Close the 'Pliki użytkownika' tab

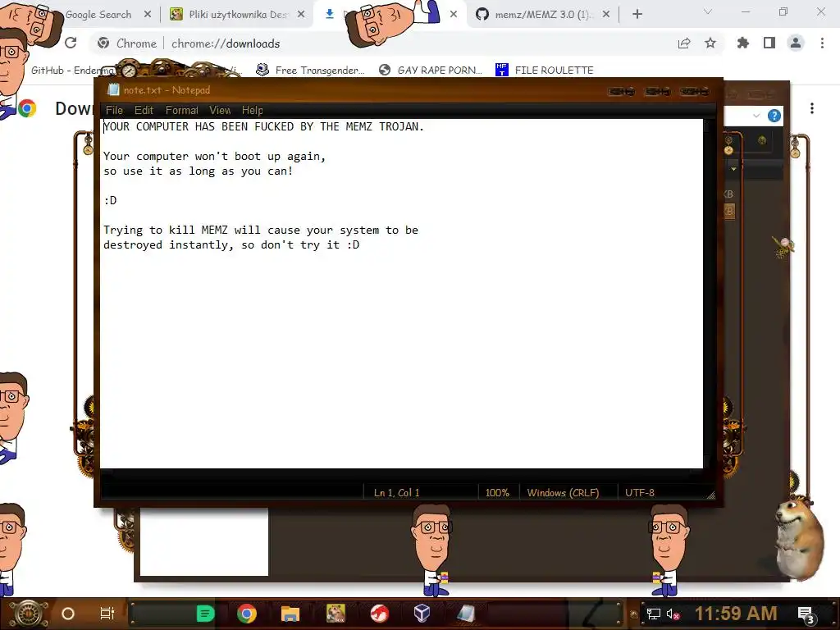301,15
